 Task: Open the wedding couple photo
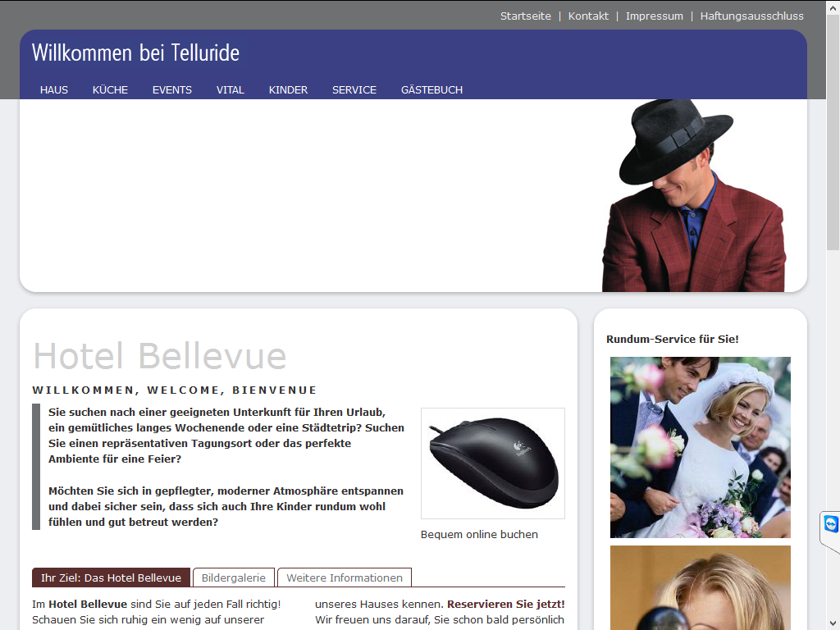point(701,447)
